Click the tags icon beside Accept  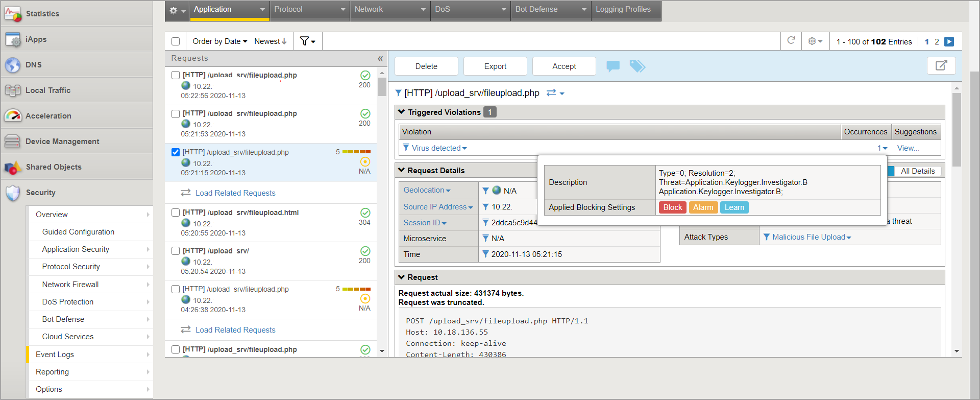coord(637,66)
